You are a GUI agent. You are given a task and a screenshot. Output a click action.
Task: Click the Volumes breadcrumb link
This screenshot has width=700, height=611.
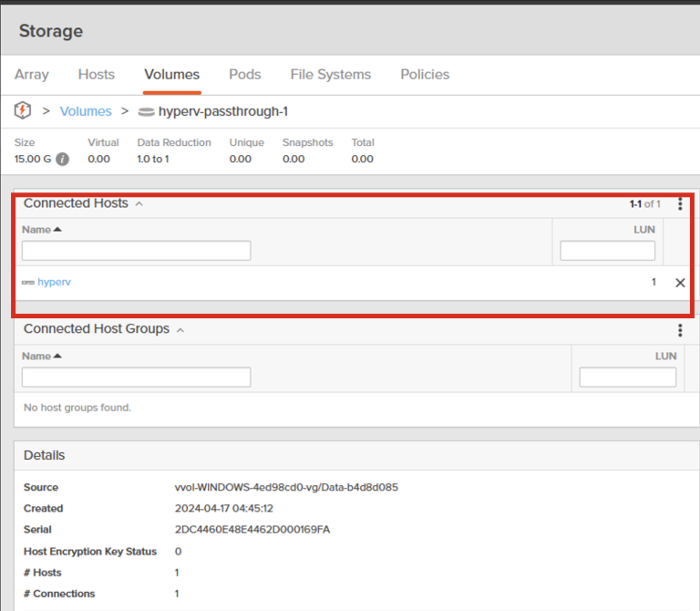coord(86,111)
